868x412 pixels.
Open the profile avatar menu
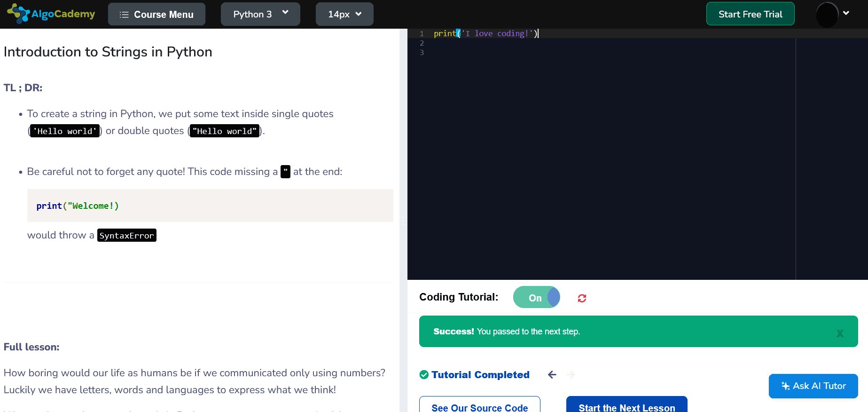tap(827, 15)
